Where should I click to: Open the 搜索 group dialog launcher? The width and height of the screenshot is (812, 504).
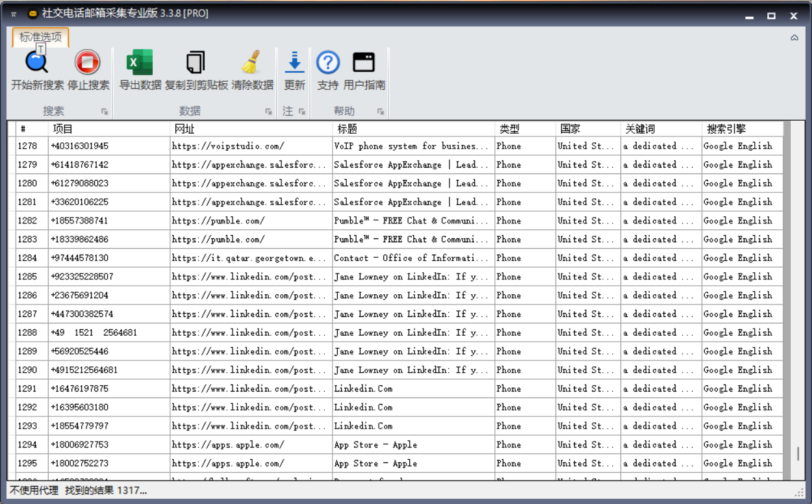(104, 112)
